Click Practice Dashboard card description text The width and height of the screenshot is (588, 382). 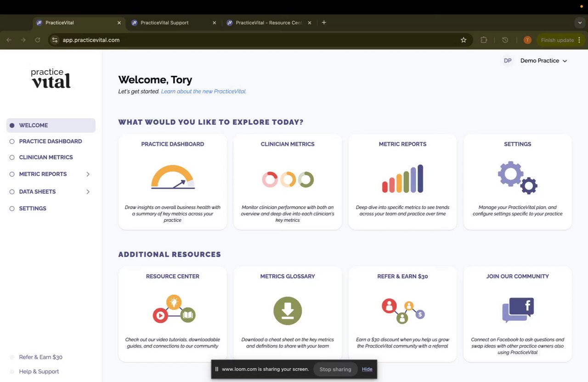173,214
